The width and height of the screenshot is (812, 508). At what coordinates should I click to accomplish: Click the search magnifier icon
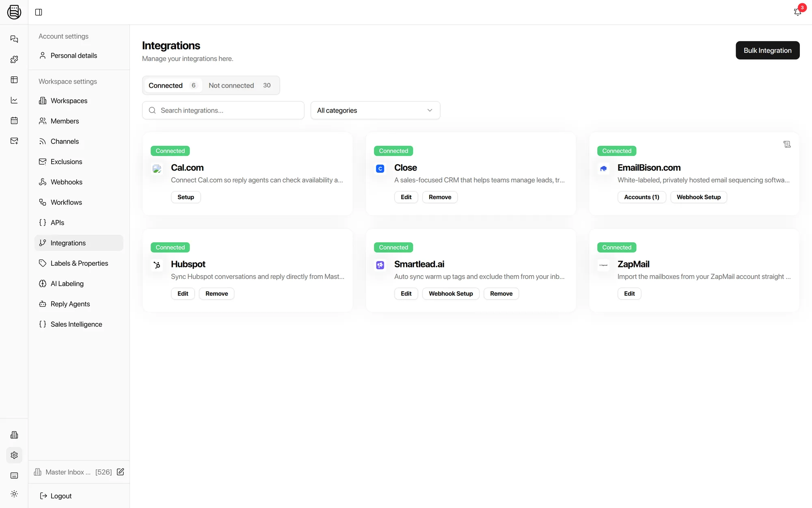point(152,110)
